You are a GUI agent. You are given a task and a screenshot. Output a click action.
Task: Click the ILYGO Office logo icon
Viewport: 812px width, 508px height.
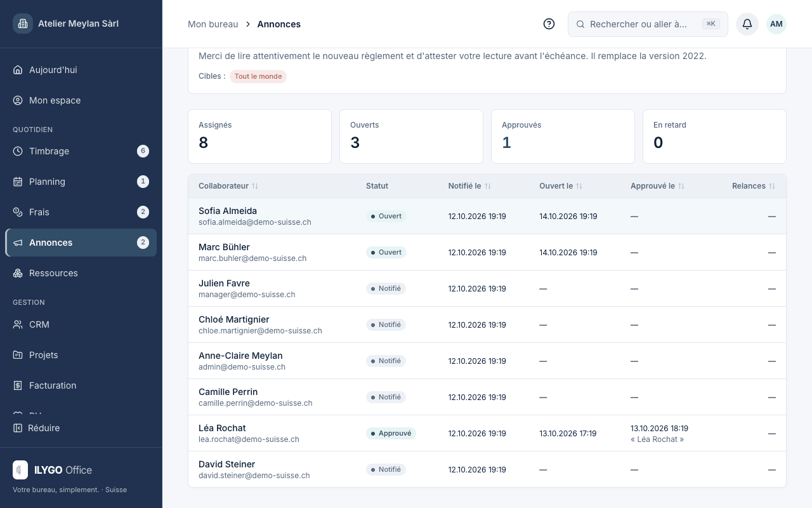[x=20, y=470]
